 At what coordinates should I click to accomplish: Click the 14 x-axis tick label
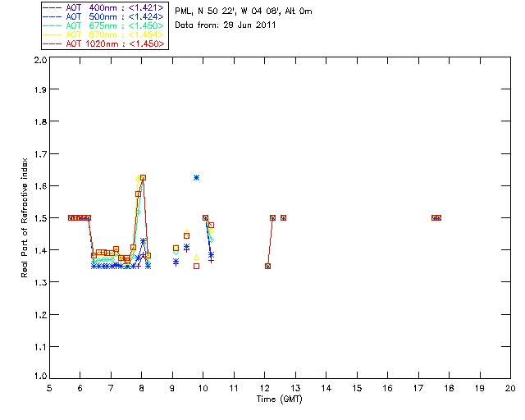point(326,388)
